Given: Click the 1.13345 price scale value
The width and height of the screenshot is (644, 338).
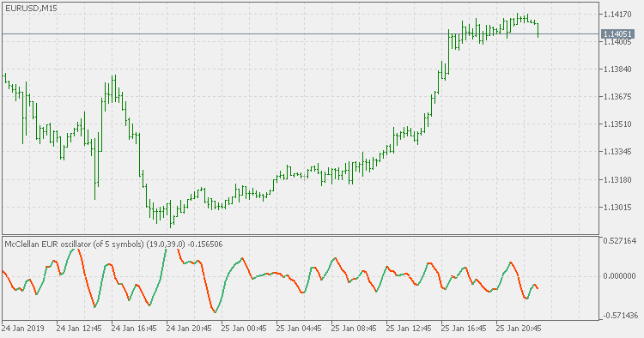Looking at the screenshot, I should tap(617, 152).
